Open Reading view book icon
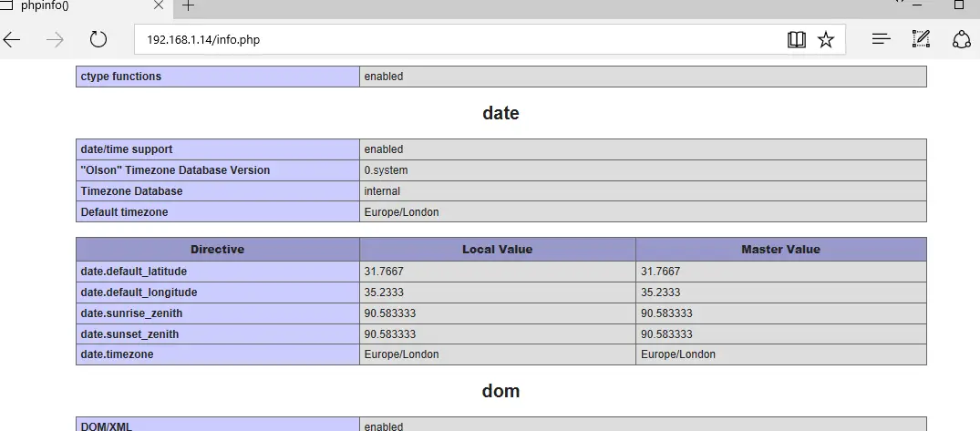980x431 pixels. [796, 40]
